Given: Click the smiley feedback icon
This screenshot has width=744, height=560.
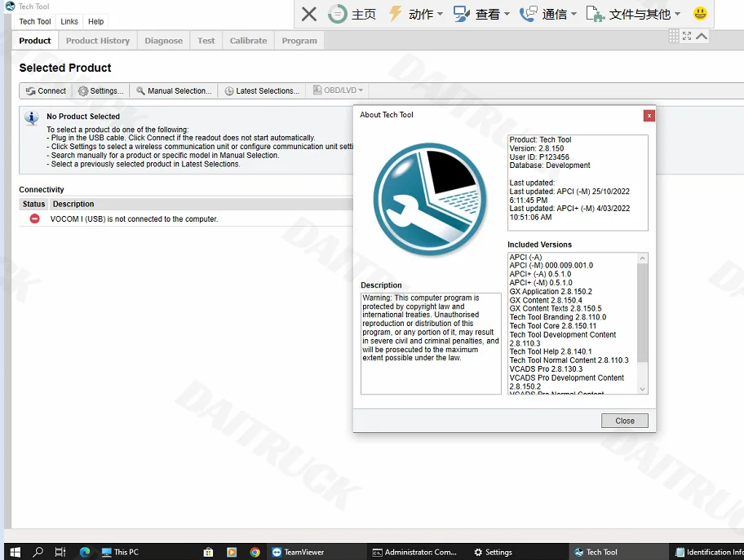Looking at the screenshot, I should 700,13.
